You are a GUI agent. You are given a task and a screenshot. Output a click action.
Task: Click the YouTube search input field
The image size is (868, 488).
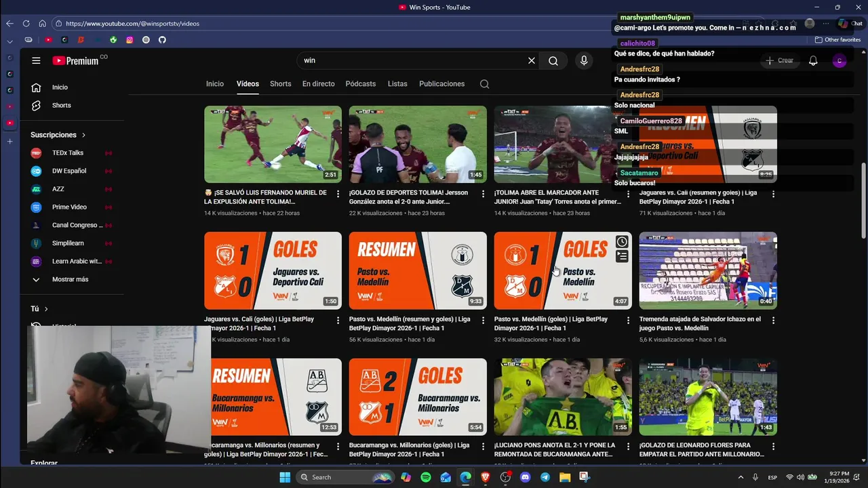(410, 60)
